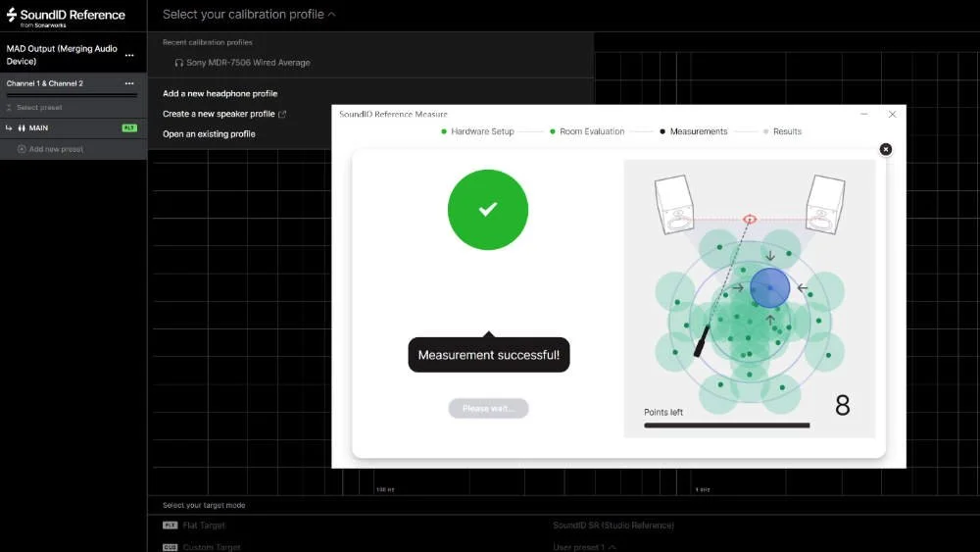Click the Please wait button
Viewport: 980px width, 552px height.
click(x=488, y=408)
